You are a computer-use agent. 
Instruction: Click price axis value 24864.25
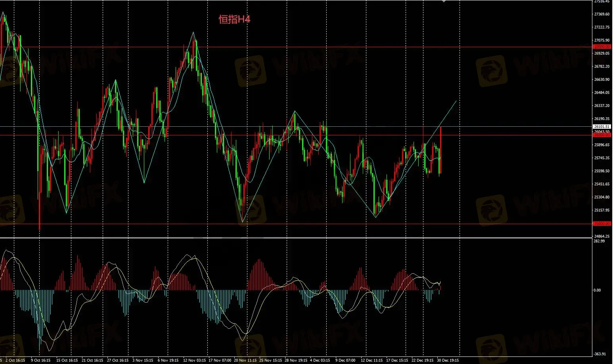[x=602, y=236]
